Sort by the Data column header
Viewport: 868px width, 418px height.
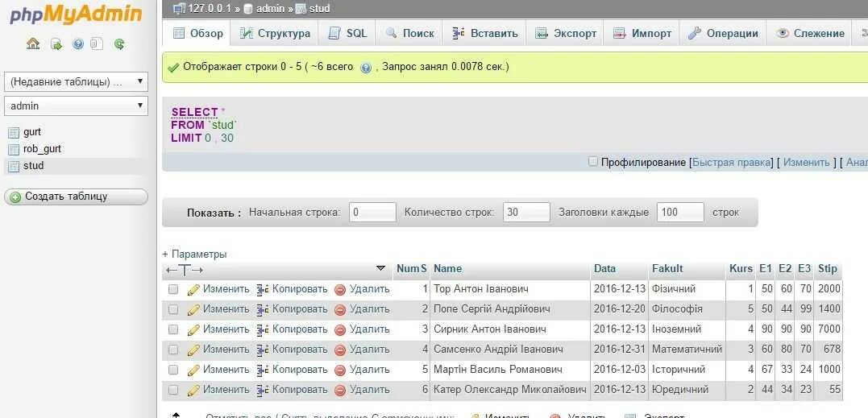coord(604,269)
